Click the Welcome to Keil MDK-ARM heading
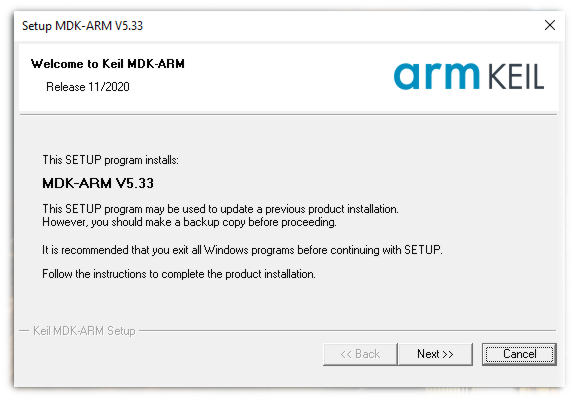The image size is (574, 400). (x=108, y=64)
